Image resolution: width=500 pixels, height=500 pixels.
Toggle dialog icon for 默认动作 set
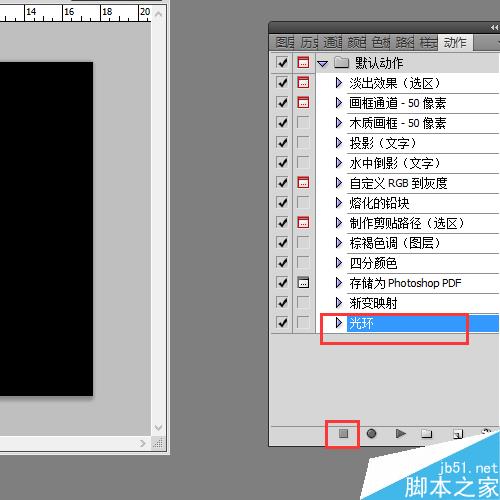tap(303, 62)
